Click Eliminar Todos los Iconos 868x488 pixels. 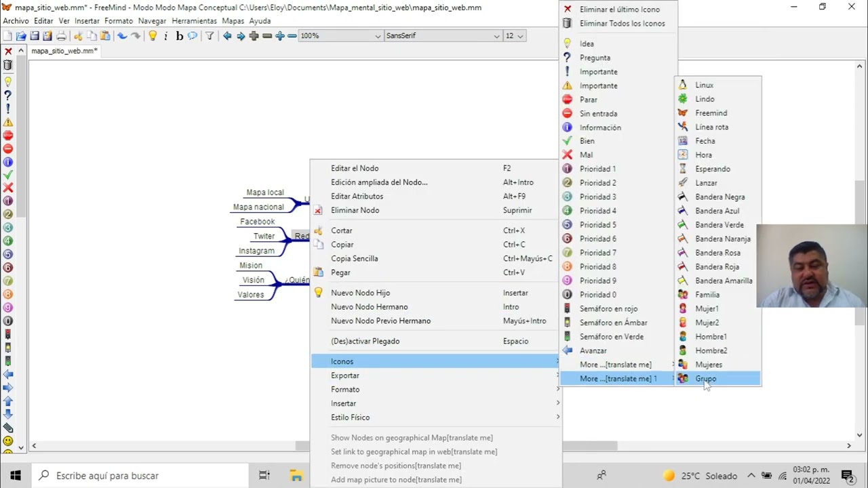(618, 24)
